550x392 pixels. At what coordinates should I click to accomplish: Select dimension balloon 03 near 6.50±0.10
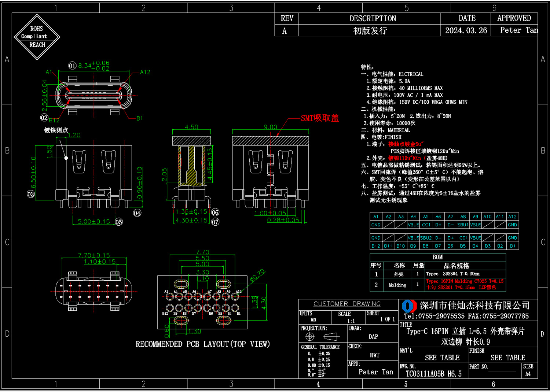[31, 194]
